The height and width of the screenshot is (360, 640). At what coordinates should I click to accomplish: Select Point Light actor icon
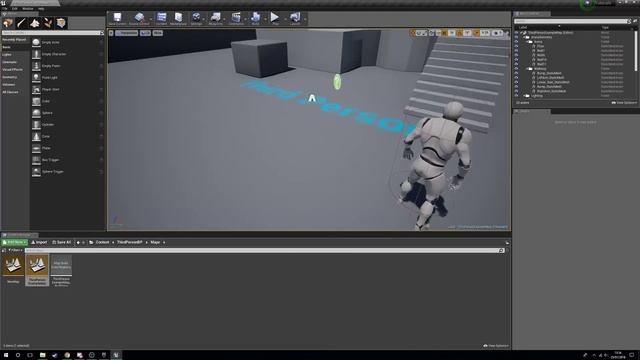coord(36,77)
